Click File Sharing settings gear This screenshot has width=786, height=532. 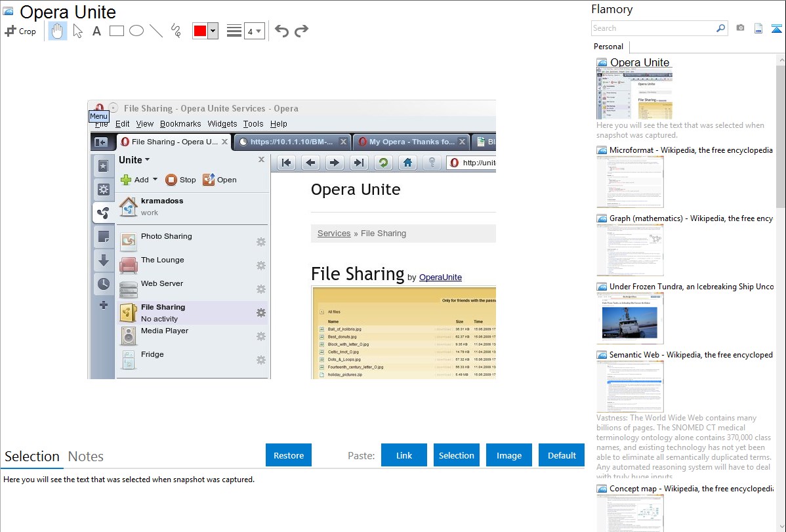pos(261,312)
